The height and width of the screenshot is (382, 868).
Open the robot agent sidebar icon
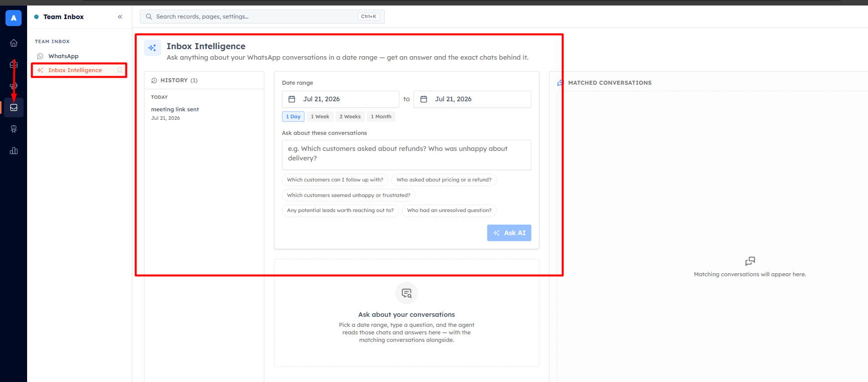14,129
